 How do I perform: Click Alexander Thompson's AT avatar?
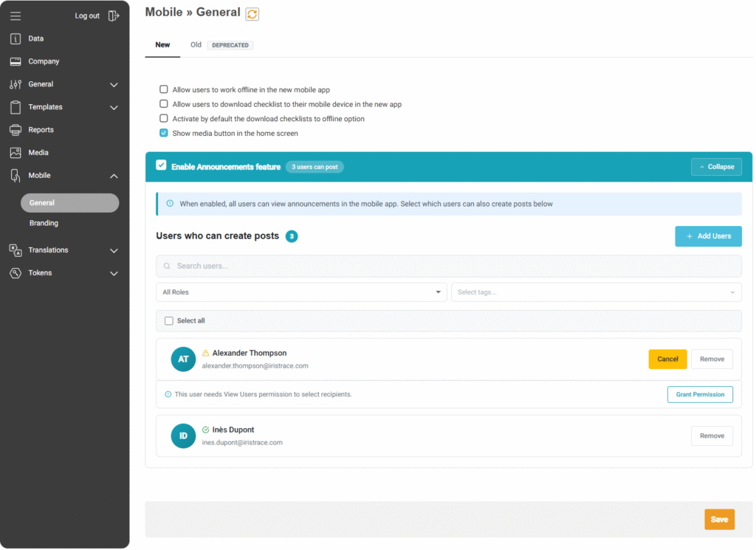183,360
